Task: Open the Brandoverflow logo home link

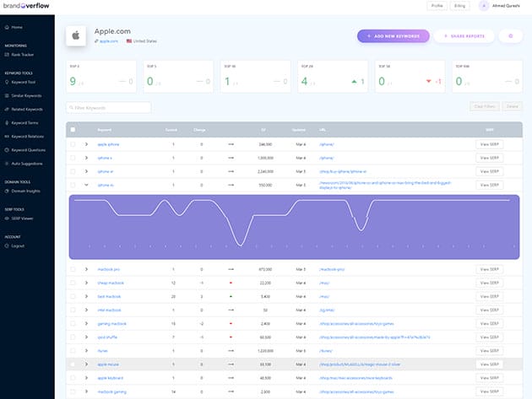Action: pyautogui.click(x=26, y=6)
